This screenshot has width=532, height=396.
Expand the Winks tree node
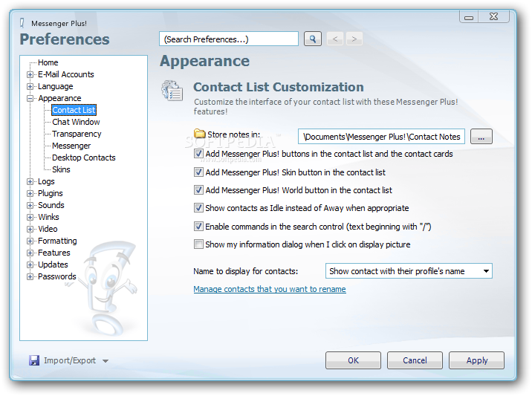30,217
